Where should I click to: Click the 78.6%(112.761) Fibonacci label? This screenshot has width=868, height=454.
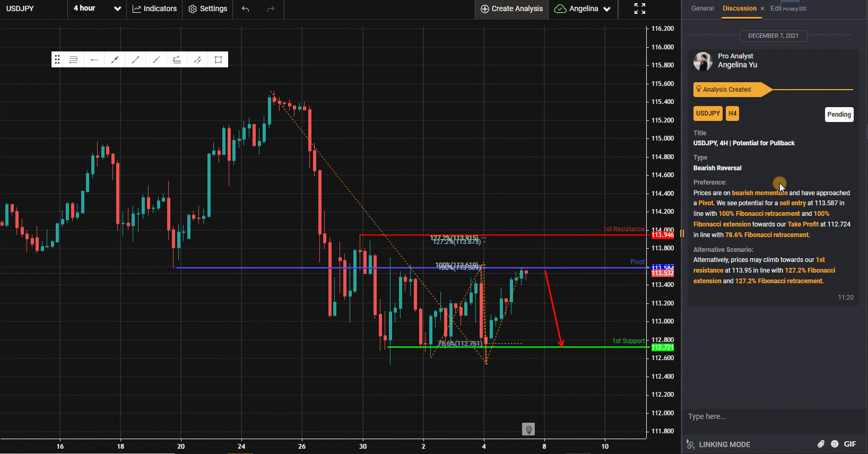click(x=460, y=344)
